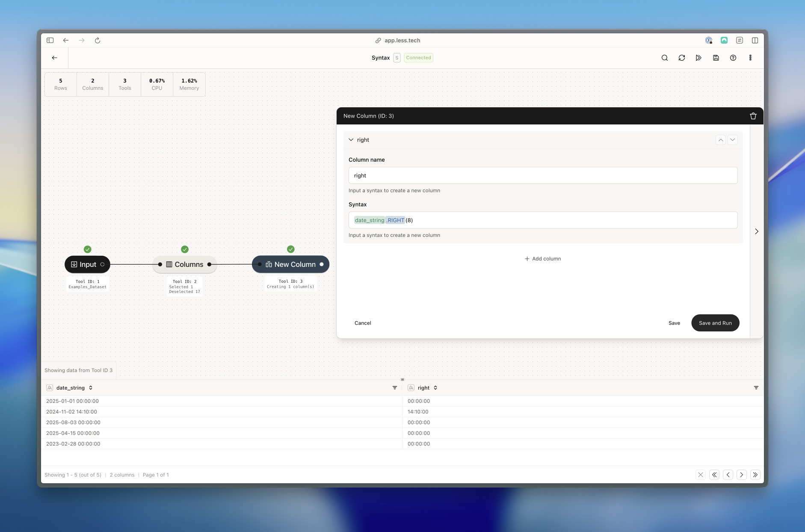The image size is (805, 532).
Task: Move the right column down
Action: pos(733,140)
